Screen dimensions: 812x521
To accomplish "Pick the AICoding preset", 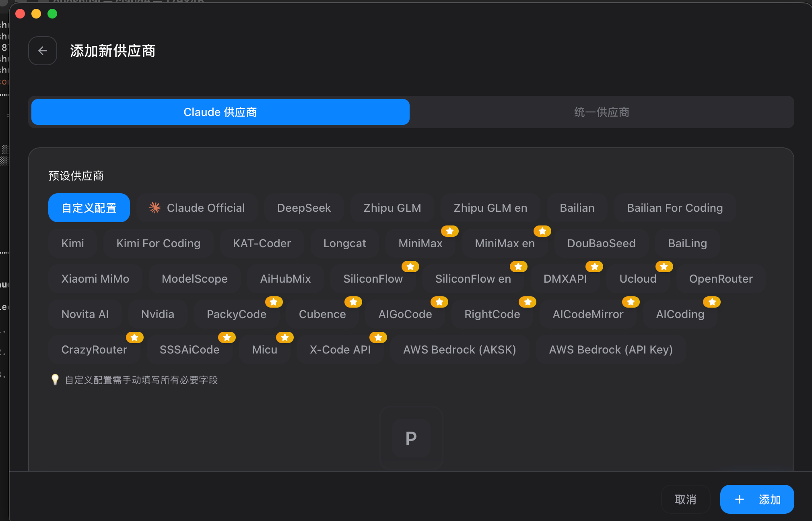I will tap(680, 314).
